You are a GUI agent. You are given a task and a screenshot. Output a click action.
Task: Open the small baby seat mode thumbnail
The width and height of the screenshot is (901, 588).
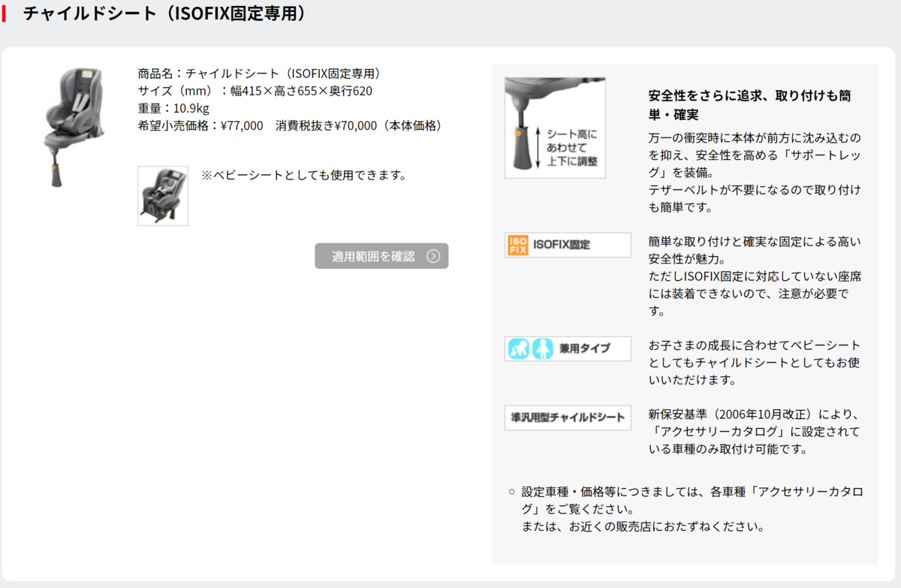pos(163,196)
